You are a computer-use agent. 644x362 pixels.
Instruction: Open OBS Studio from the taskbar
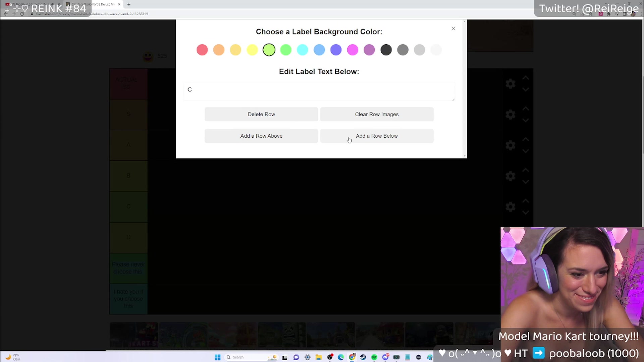pyautogui.click(x=330, y=357)
